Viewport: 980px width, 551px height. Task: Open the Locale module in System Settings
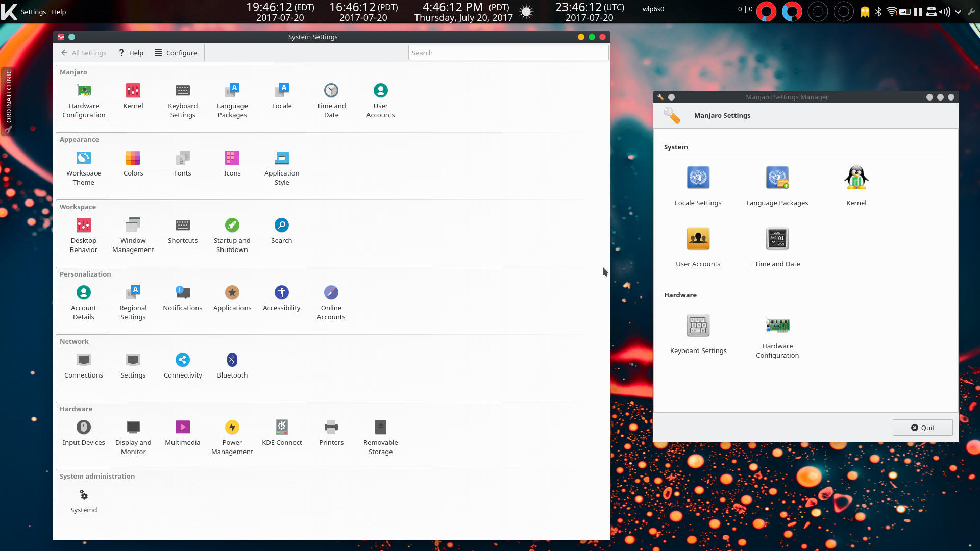282,96
